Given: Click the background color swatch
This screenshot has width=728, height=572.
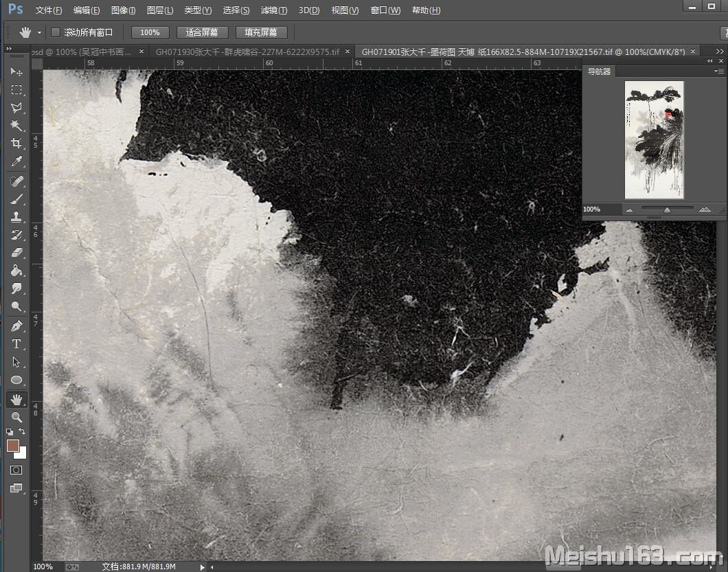Looking at the screenshot, I should click(22, 454).
